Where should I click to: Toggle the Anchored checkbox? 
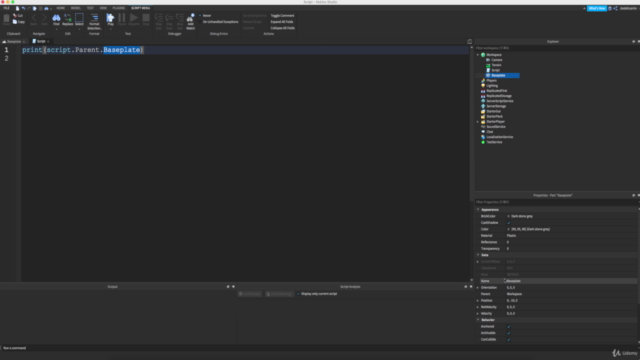pos(509,327)
